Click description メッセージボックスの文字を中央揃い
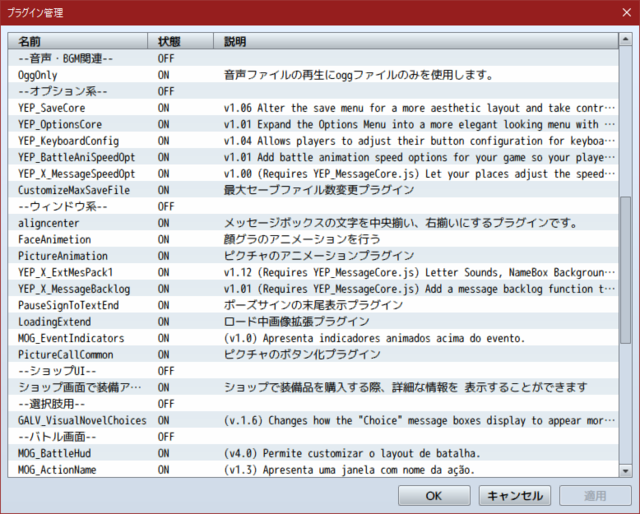The image size is (640, 514). [x=401, y=223]
